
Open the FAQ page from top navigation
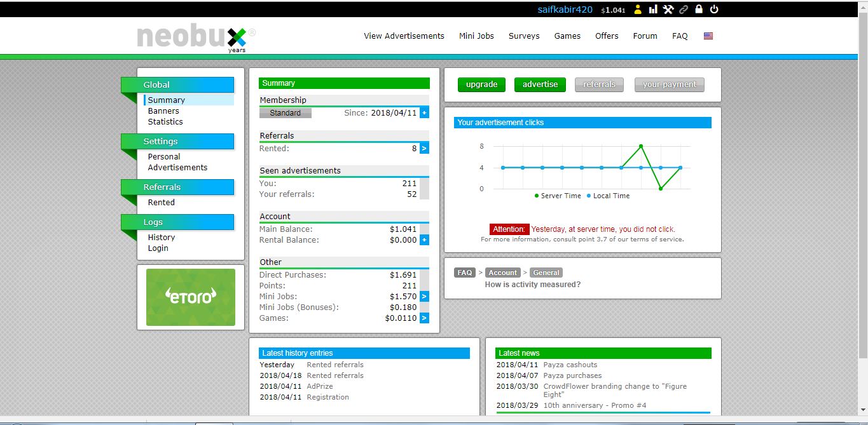point(680,36)
